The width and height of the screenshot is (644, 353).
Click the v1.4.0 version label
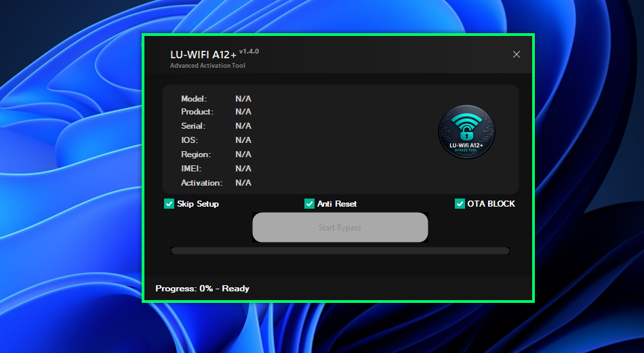pyautogui.click(x=249, y=51)
